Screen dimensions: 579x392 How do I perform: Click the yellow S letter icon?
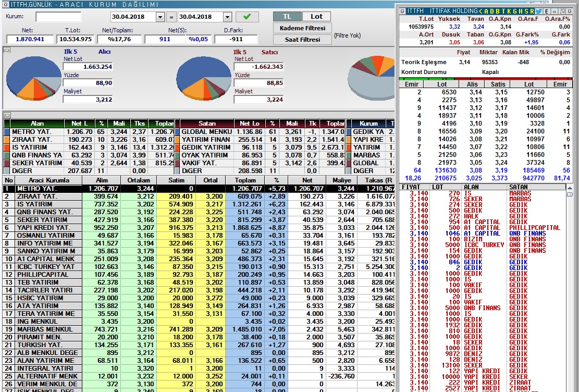coord(526,11)
